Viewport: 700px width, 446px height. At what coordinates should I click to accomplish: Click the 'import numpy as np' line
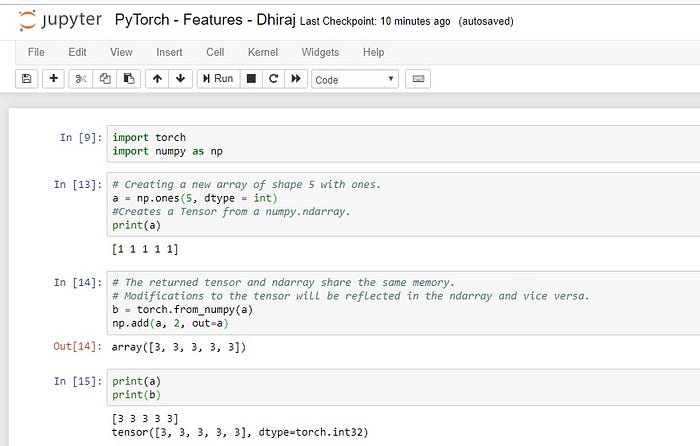tap(167, 151)
